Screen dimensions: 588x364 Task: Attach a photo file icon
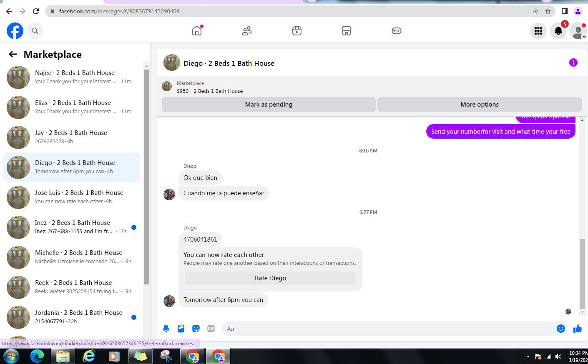[x=181, y=329]
